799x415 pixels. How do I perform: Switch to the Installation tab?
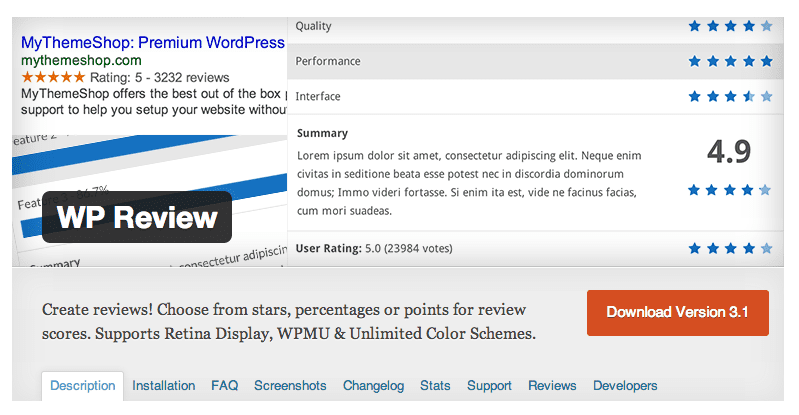tap(164, 386)
